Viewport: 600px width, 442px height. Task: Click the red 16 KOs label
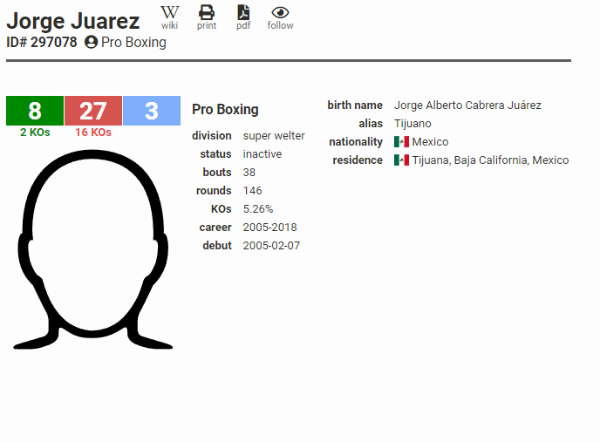pyautogui.click(x=93, y=132)
